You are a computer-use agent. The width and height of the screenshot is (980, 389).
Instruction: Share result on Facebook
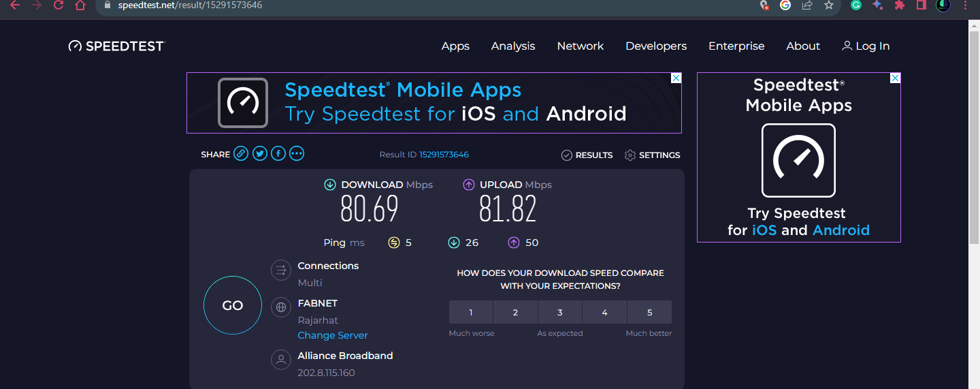tap(278, 154)
